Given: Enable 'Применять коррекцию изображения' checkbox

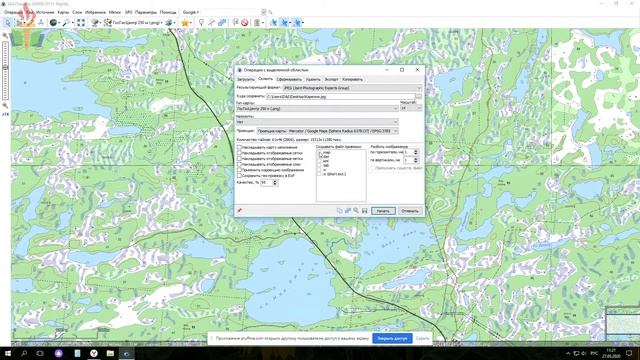Looking at the screenshot, I should point(240,170).
